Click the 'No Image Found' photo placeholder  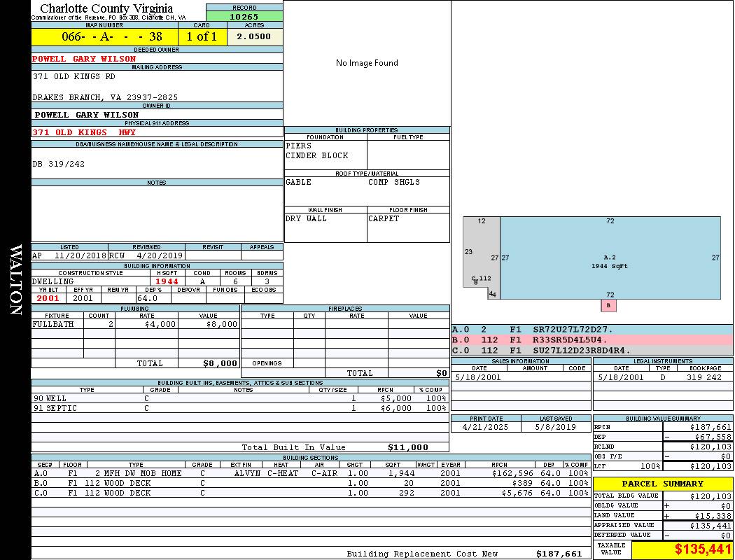[367, 63]
